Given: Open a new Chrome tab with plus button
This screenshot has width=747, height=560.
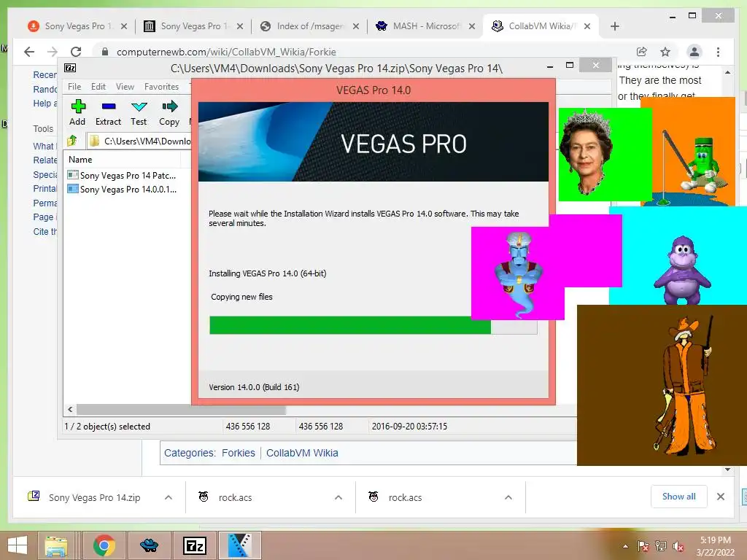Looking at the screenshot, I should coord(614,26).
